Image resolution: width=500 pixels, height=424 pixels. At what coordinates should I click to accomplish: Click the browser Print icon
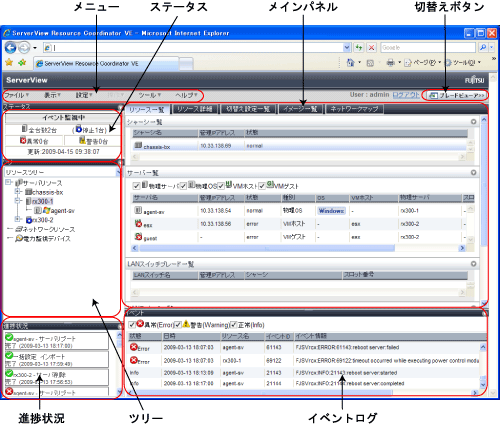[391, 63]
